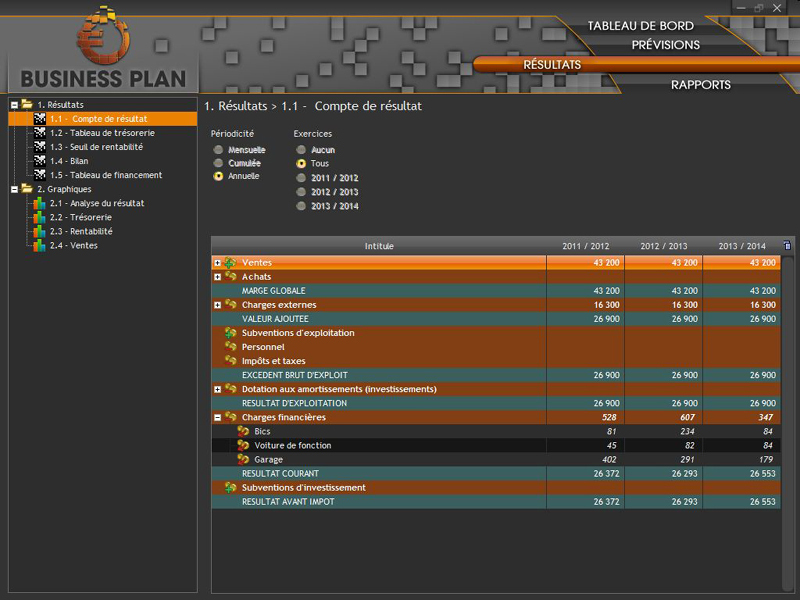
Task: Click the icon next to Bics
Action: (x=243, y=431)
